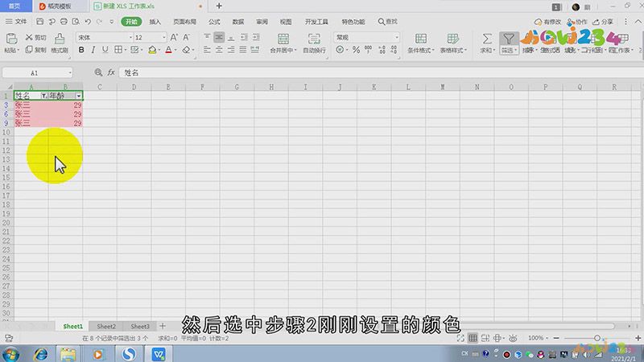Image resolution: width=644 pixels, height=362 pixels.
Task: Click the AutoSum (求和) sigma icon
Action: point(487,39)
